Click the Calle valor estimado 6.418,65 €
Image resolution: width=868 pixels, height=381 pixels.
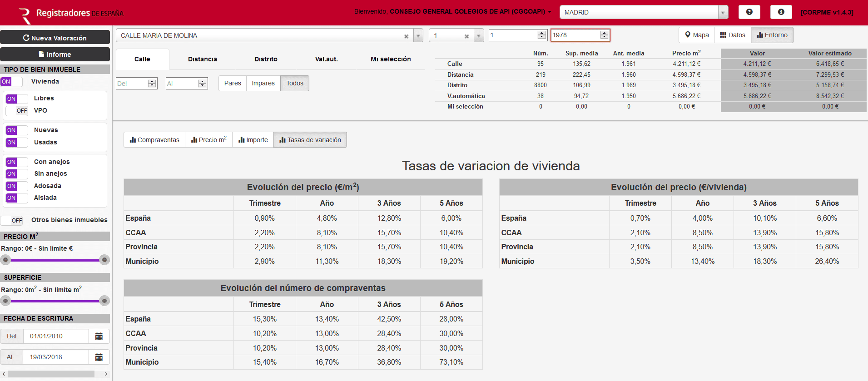point(830,64)
